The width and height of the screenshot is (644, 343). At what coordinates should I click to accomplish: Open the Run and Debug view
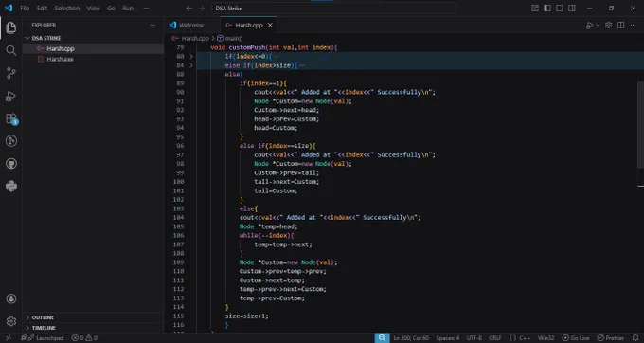click(x=11, y=96)
